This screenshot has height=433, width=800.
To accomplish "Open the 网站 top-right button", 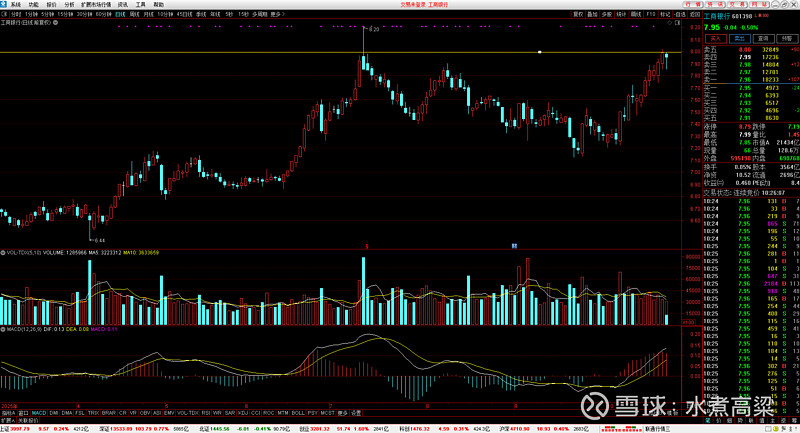I will 760,5.
